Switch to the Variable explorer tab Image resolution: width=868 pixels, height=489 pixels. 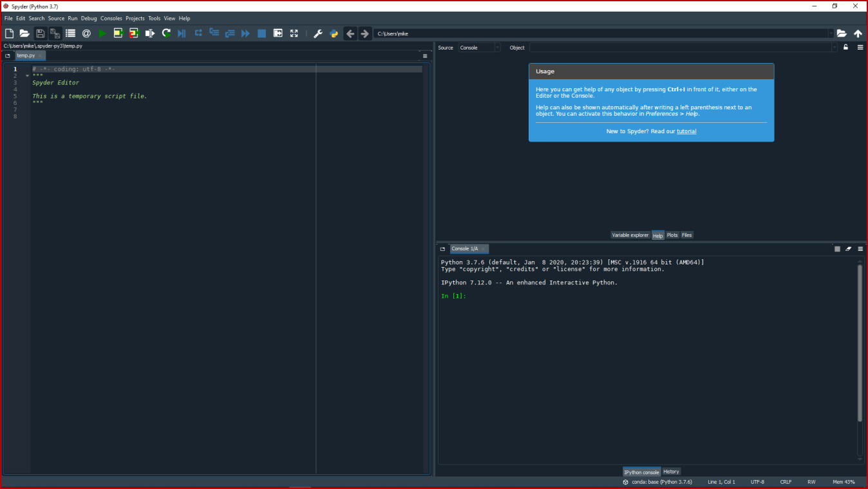(630, 235)
